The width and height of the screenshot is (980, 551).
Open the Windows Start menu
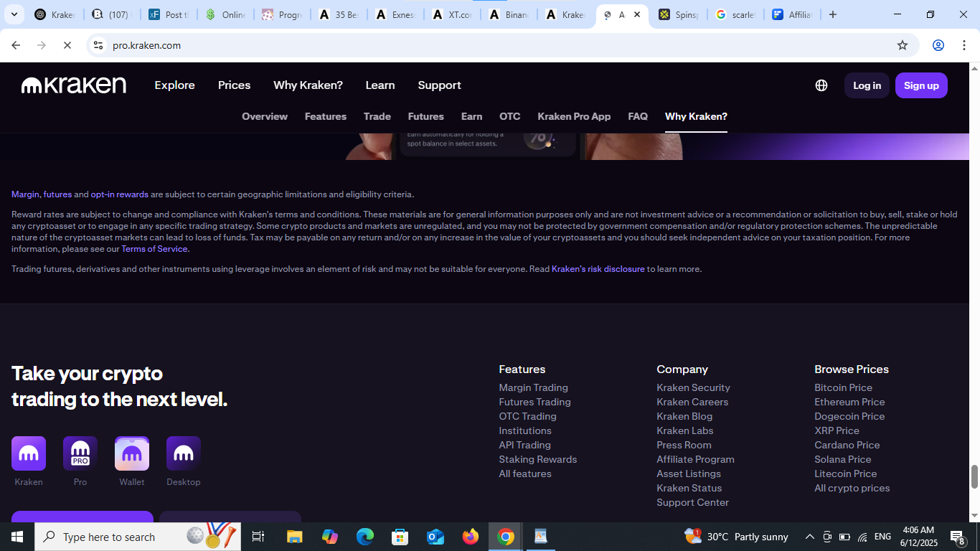(17, 537)
